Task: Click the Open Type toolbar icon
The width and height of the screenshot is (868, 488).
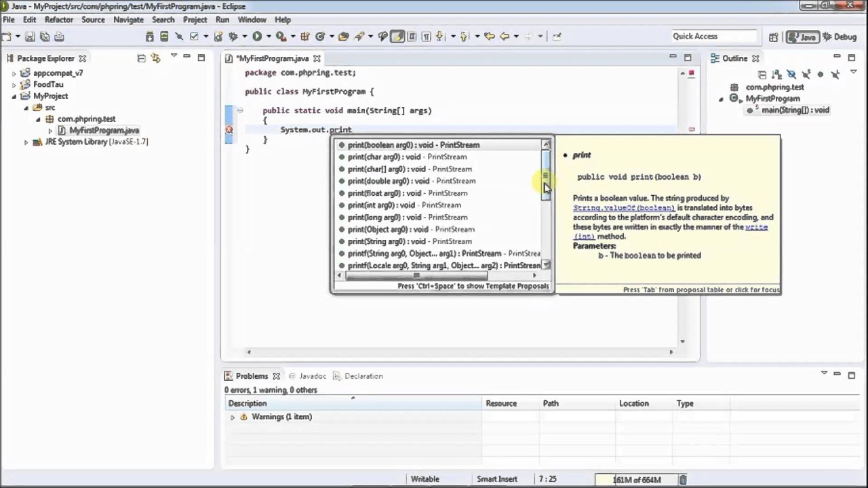Action: [342, 37]
